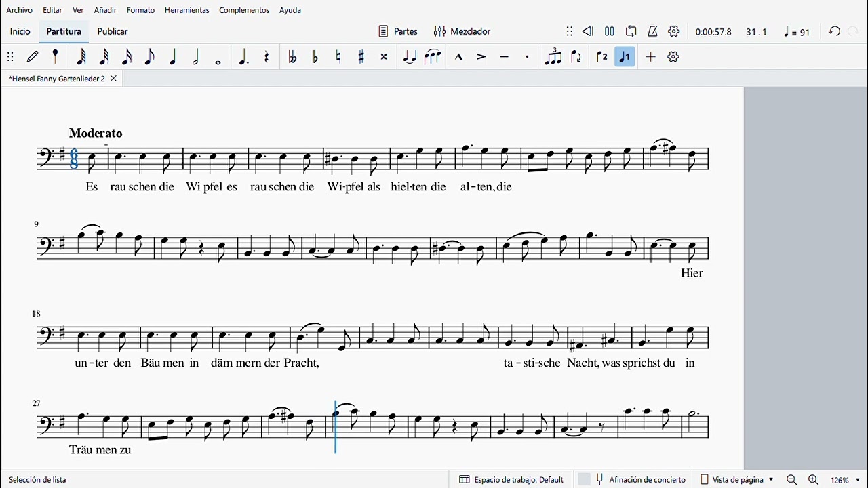Redo the last action
Image resolution: width=868 pixels, height=488 pixels.
(854, 31)
